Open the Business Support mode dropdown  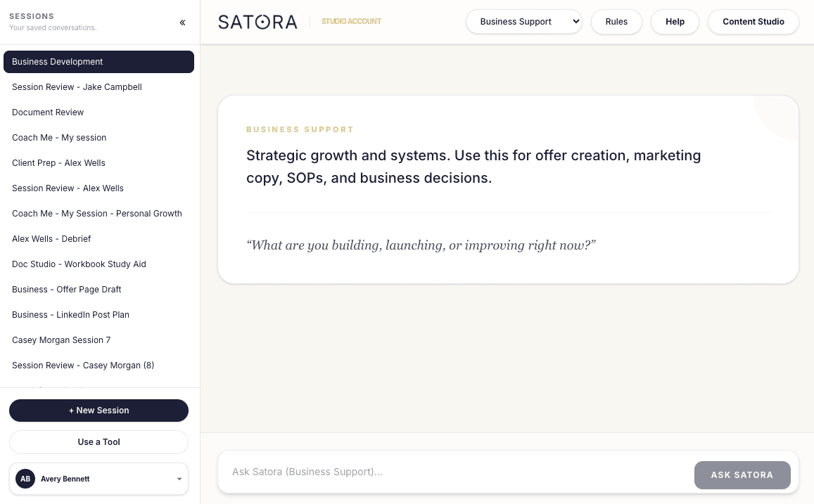point(523,22)
